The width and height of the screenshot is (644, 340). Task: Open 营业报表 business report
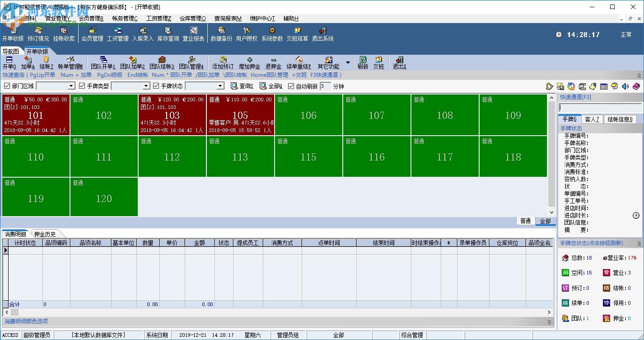click(x=194, y=34)
